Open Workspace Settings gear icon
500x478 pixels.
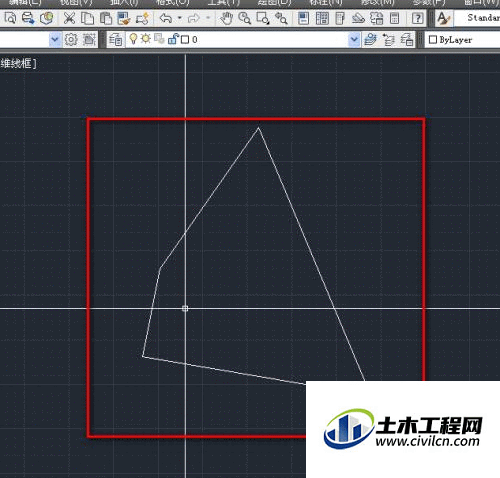tap(71, 40)
